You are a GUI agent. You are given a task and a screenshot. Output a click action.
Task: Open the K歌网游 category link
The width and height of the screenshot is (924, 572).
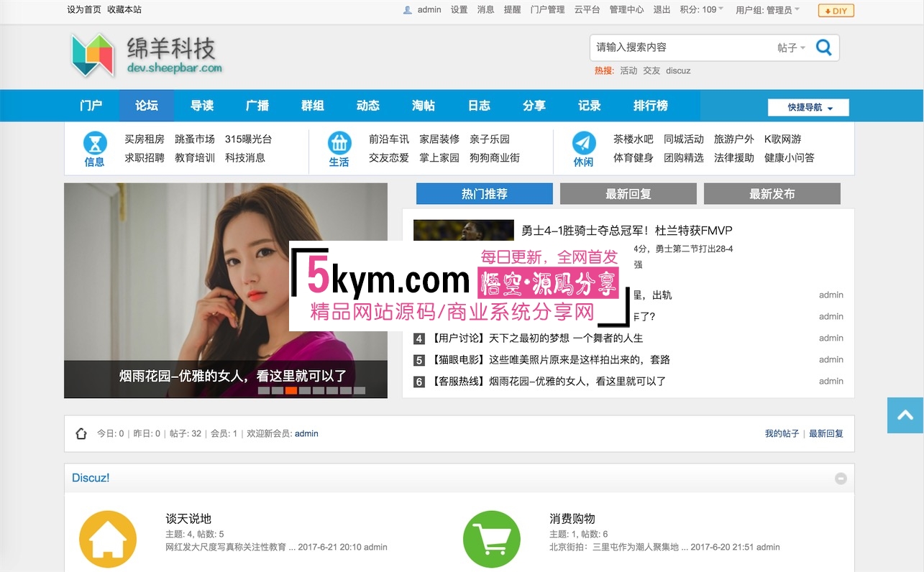click(x=783, y=139)
